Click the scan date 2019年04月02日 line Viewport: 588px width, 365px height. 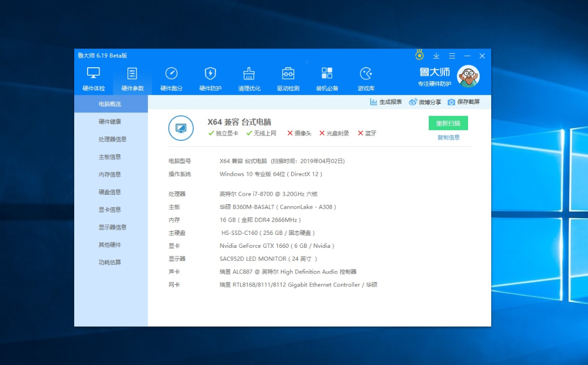point(282,161)
